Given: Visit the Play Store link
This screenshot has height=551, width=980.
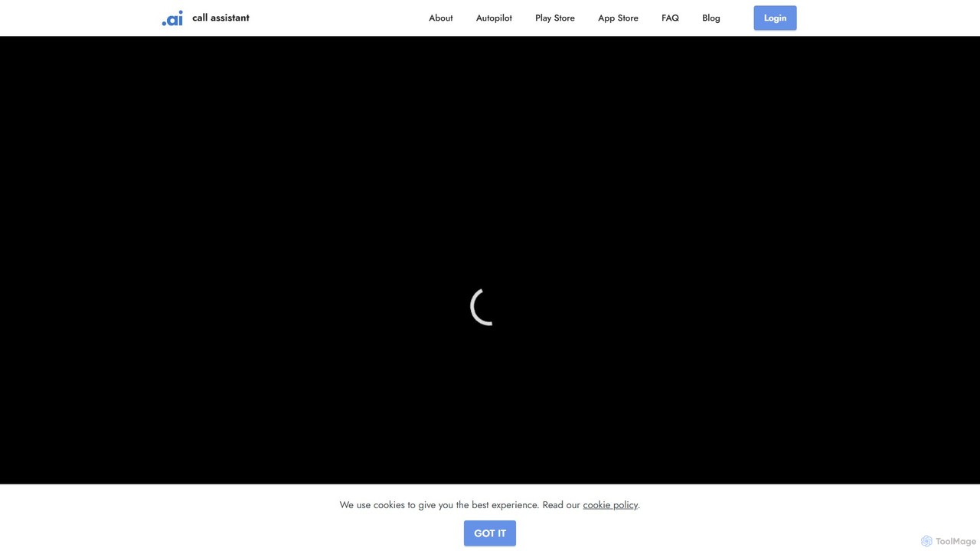Looking at the screenshot, I should click(x=555, y=18).
